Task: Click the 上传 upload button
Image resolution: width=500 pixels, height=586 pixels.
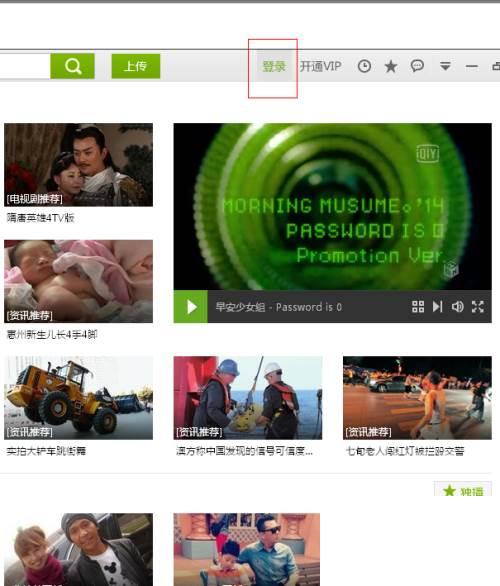Action: tap(136, 66)
